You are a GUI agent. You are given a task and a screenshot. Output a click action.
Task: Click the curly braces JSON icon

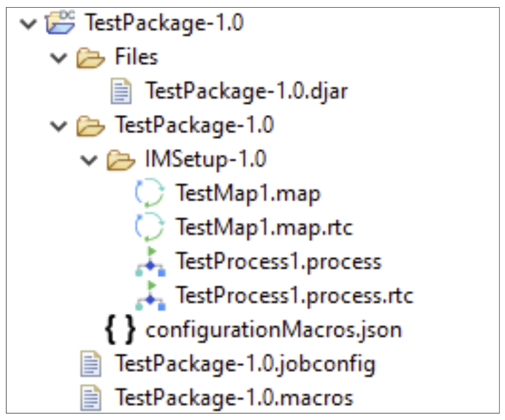coord(120,329)
